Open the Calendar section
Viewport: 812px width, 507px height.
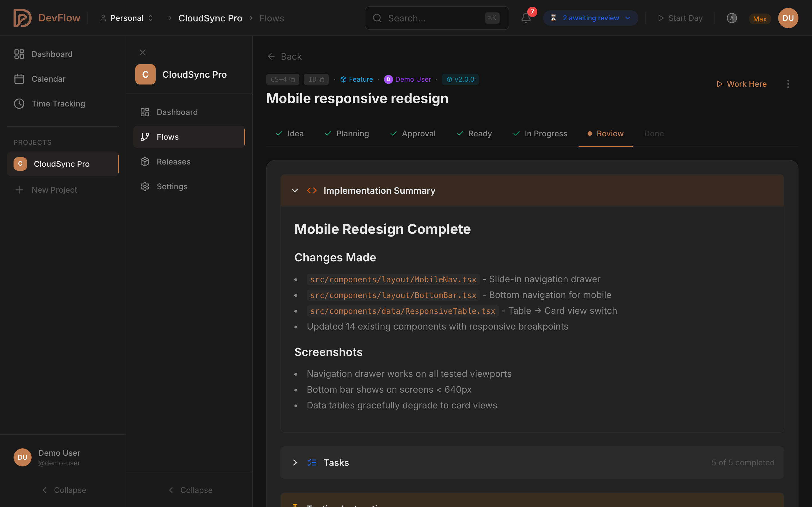pos(49,79)
